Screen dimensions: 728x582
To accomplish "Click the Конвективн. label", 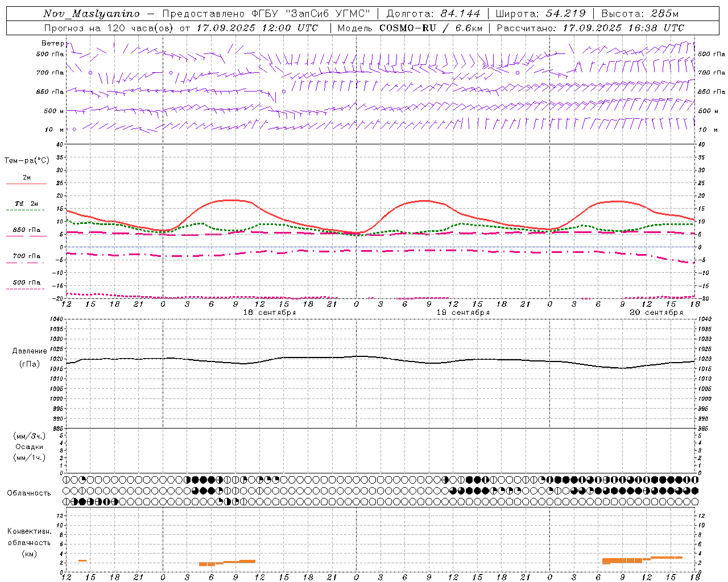I will click(29, 531).
